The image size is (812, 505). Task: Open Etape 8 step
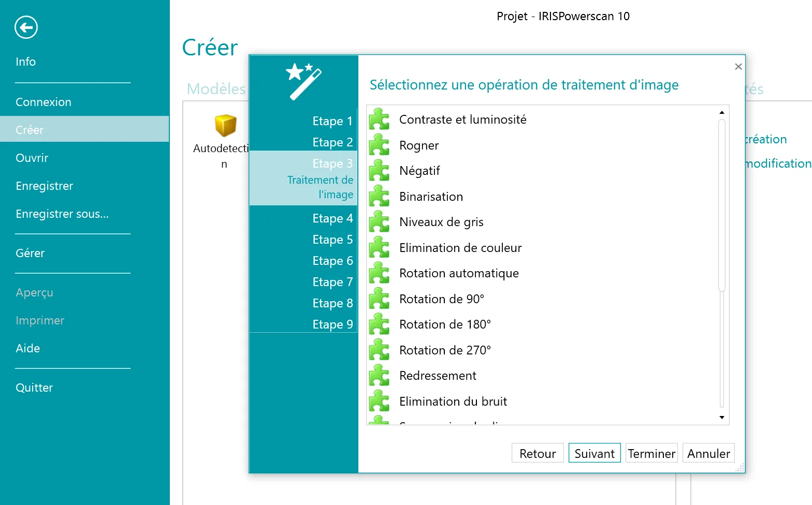point(332,303)
